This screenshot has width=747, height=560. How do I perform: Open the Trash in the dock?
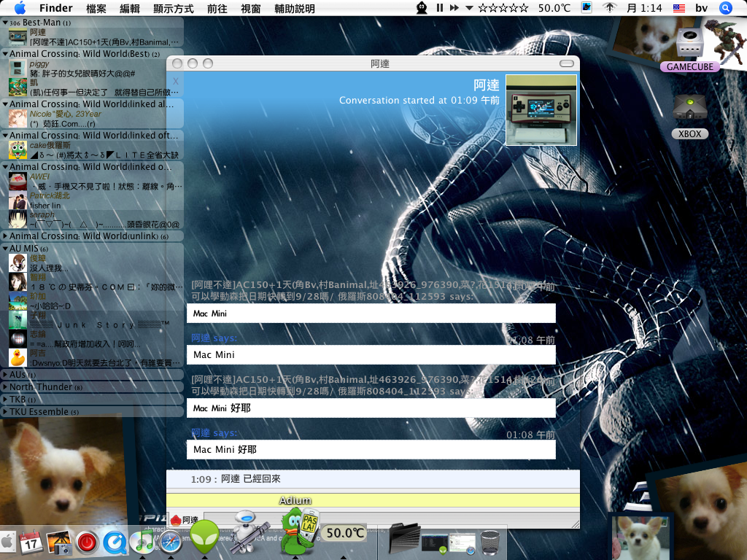coord(490,542)
